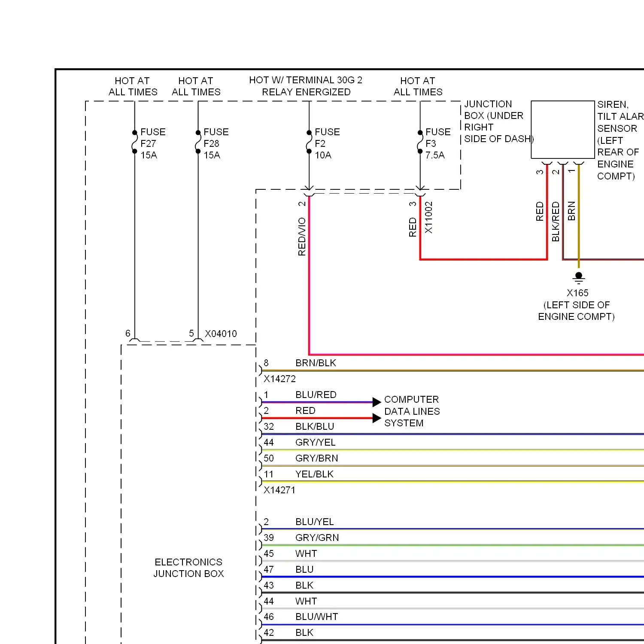Click the ground symbol above X165
The image size is (644, 644).
pos(579,278)
